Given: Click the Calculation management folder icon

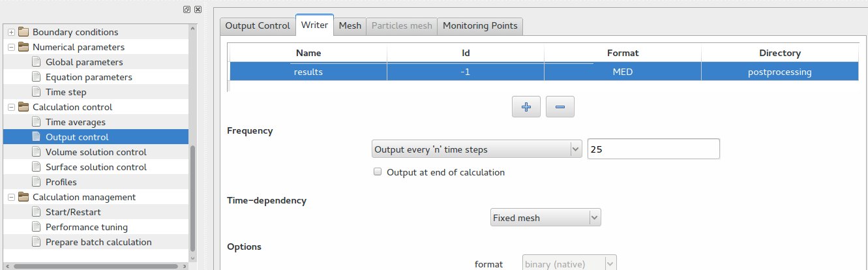Looking at the screenshot, I should pos(23,197).
